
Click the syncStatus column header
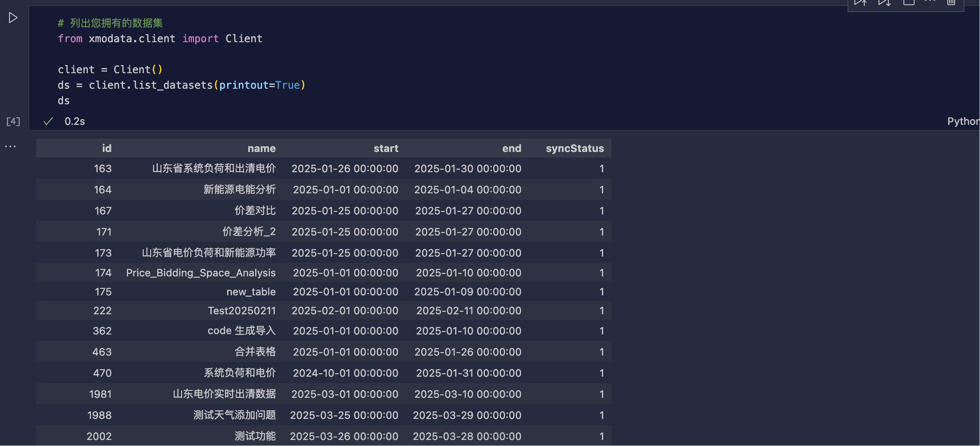point(575,149)
